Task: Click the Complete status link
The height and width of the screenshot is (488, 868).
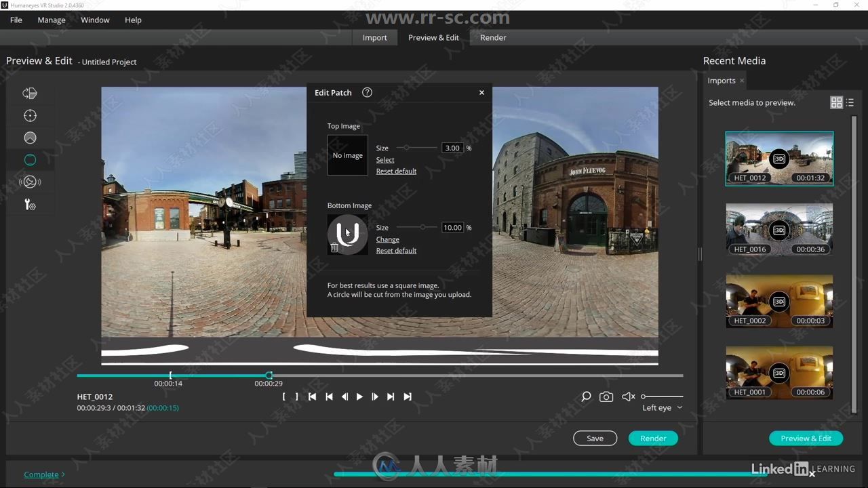Action: [41, 474]
